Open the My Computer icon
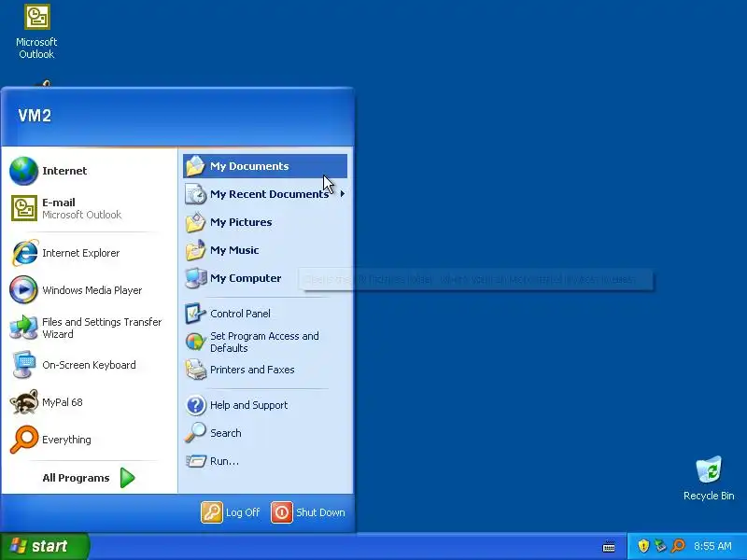The image size is (747, 560). click(195, 278)
